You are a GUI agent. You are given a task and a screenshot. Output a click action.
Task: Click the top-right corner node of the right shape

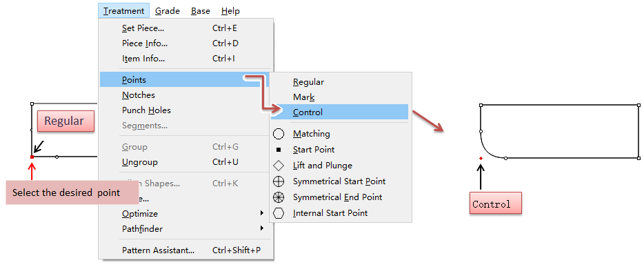pyautogui.click(x=638, y=105)
